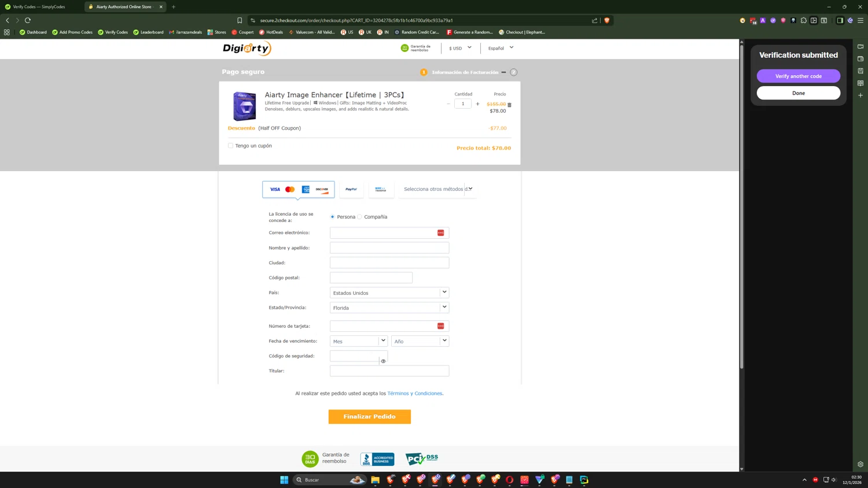
Task: Open the browser hamburger main menu
Action: click(860, 20)
